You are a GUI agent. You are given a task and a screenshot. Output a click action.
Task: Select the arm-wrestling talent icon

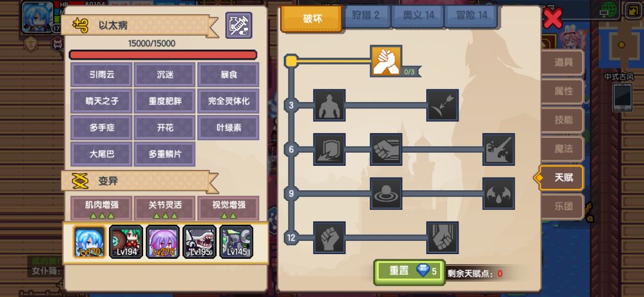pyautogui.click(x=386, y=61)
